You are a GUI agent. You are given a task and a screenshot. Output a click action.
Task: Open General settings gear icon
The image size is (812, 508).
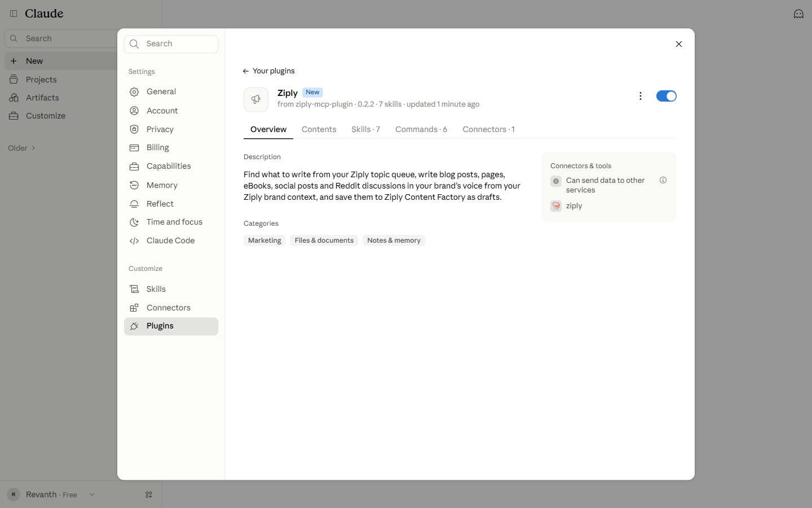(134, 92)
